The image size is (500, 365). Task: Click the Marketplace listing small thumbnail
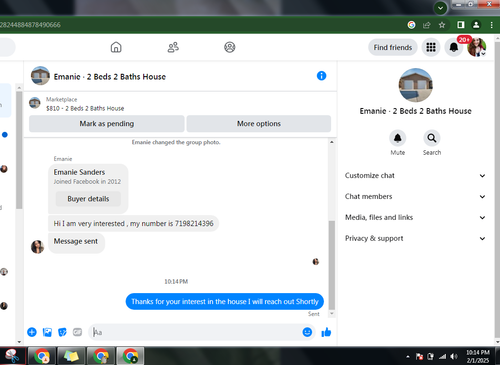(x=35, y=103)
